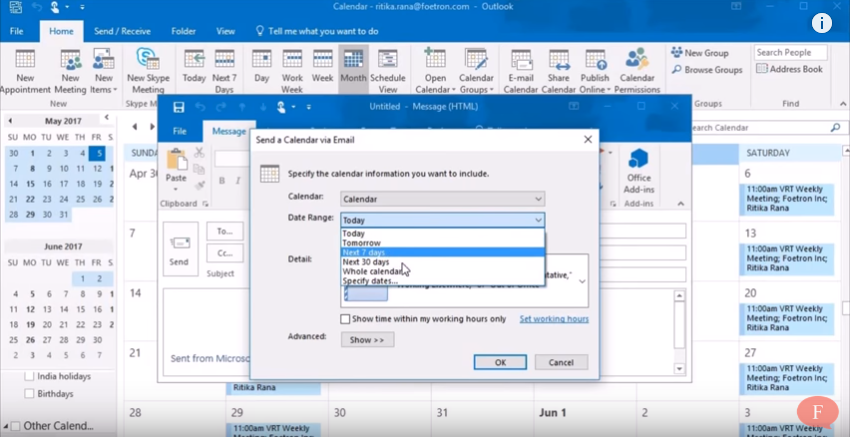Click the Search People field
The image size is (850, 437).
tap(790, 53)
